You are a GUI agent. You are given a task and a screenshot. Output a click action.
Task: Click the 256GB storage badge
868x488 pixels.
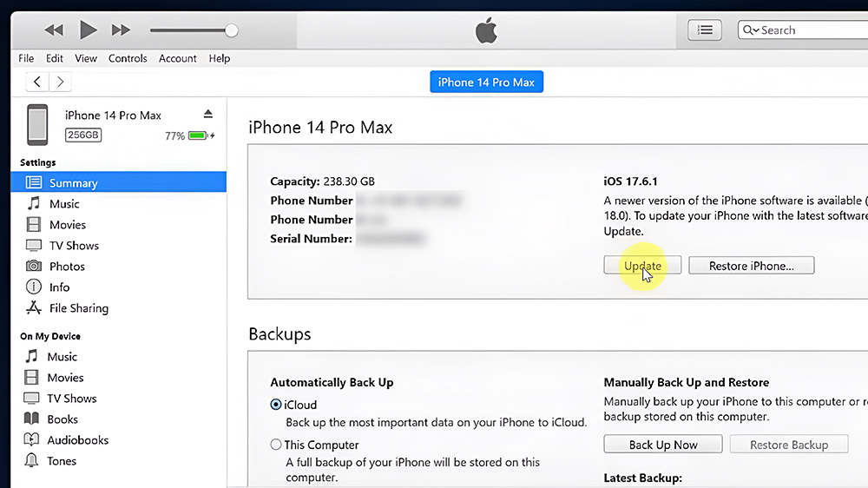[83, 135]
